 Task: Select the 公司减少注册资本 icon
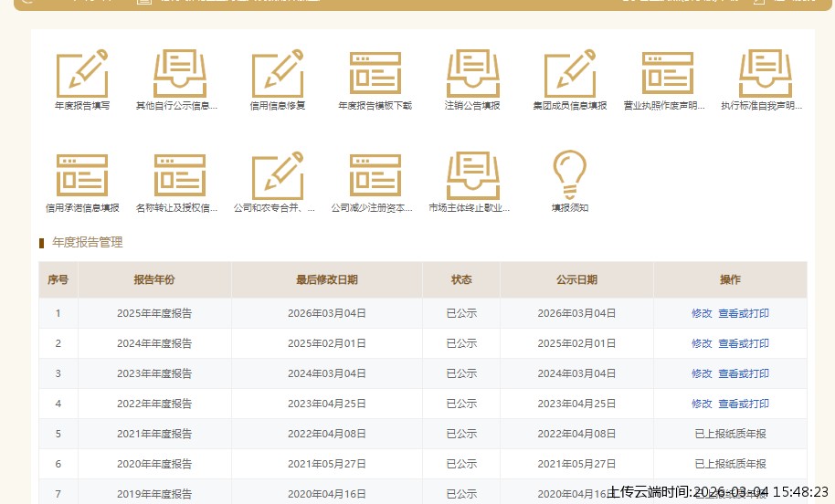[375, 175]
